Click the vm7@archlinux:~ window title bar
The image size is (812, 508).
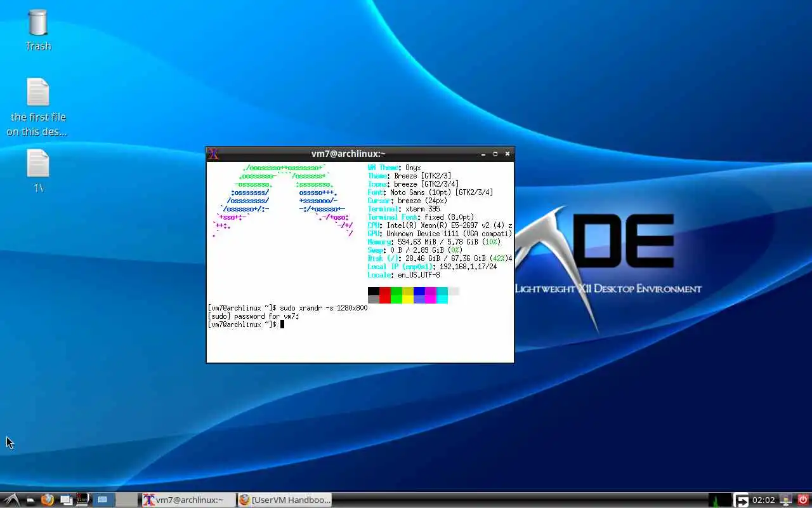tap(348, 154)
